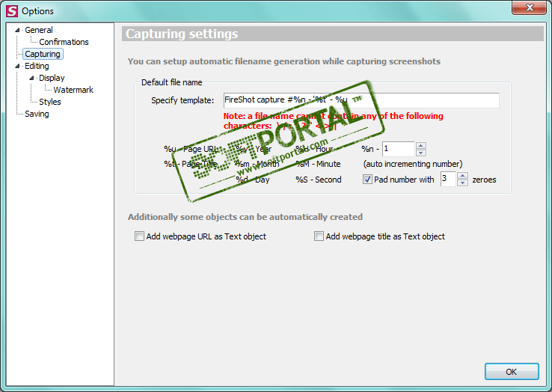Collapse the Editing tree node

point(17,66)
